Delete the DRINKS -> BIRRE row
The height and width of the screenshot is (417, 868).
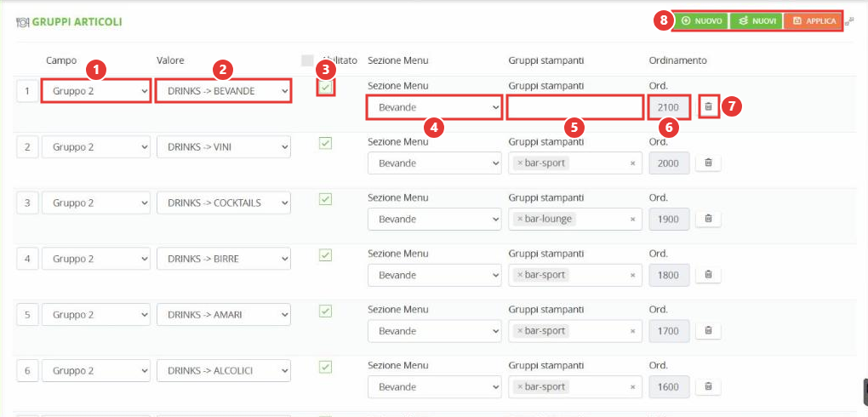708,275
